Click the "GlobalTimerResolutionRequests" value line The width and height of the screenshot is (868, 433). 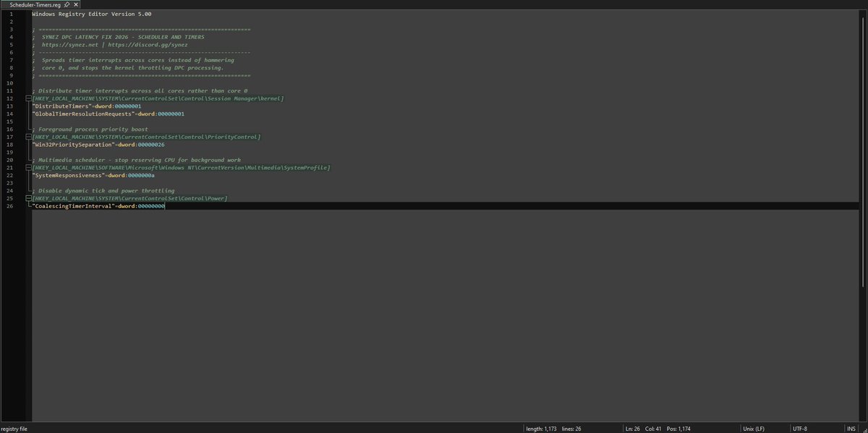click(109, 113)
